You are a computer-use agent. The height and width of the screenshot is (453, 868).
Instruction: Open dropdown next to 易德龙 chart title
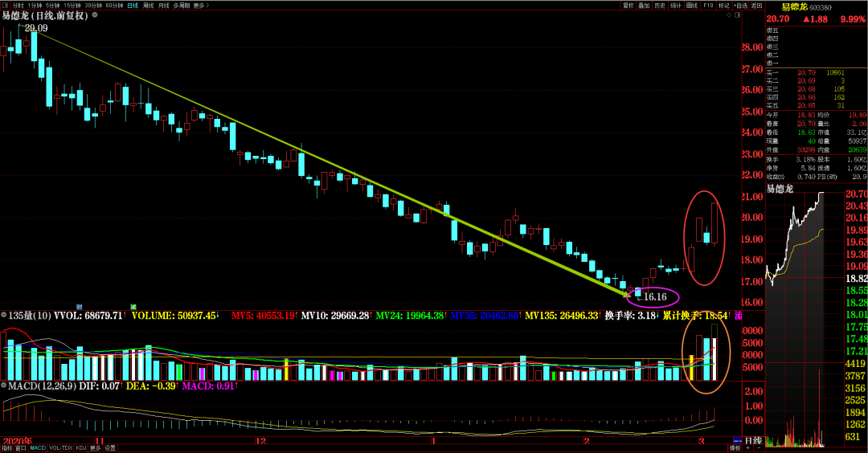(95, 15)
